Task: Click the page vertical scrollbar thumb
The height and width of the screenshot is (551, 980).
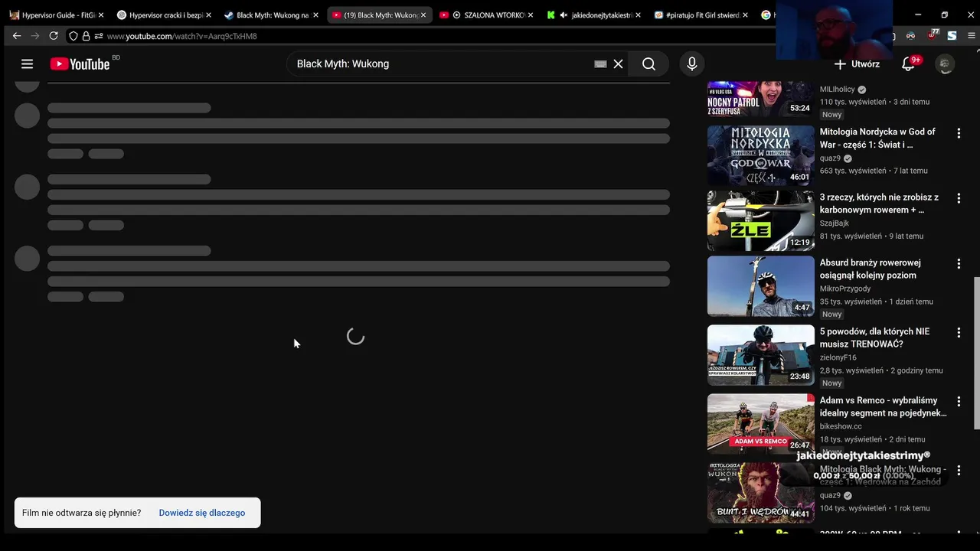Action: 976,353
